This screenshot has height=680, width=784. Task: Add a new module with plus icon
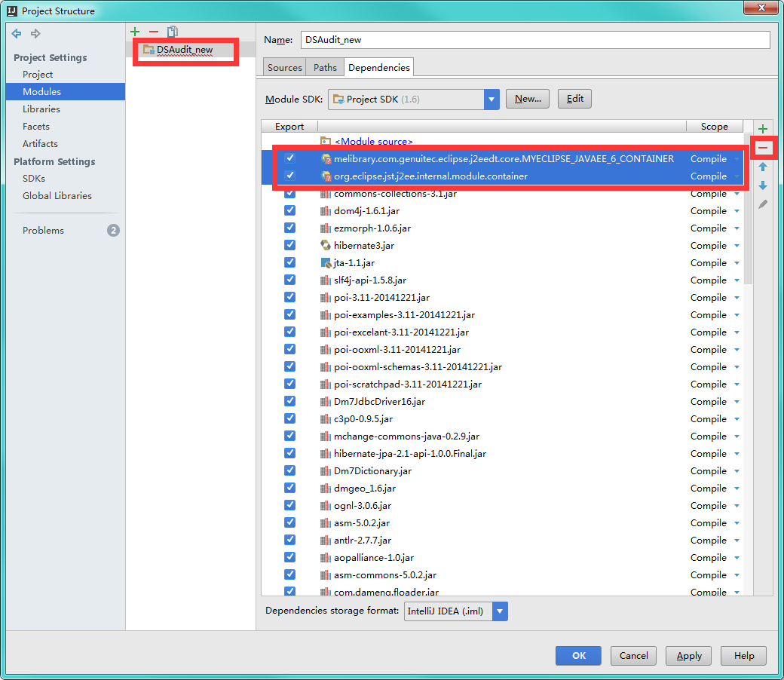[135, 32]
